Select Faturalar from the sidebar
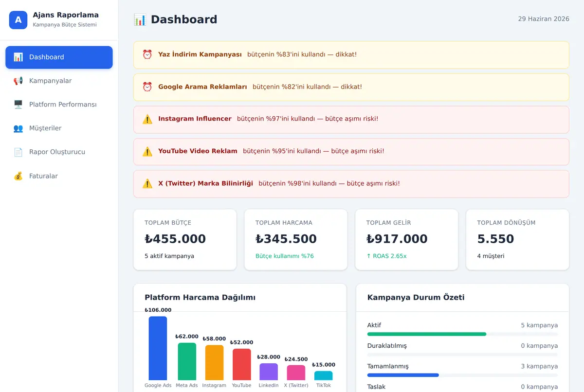 (59, 176)
